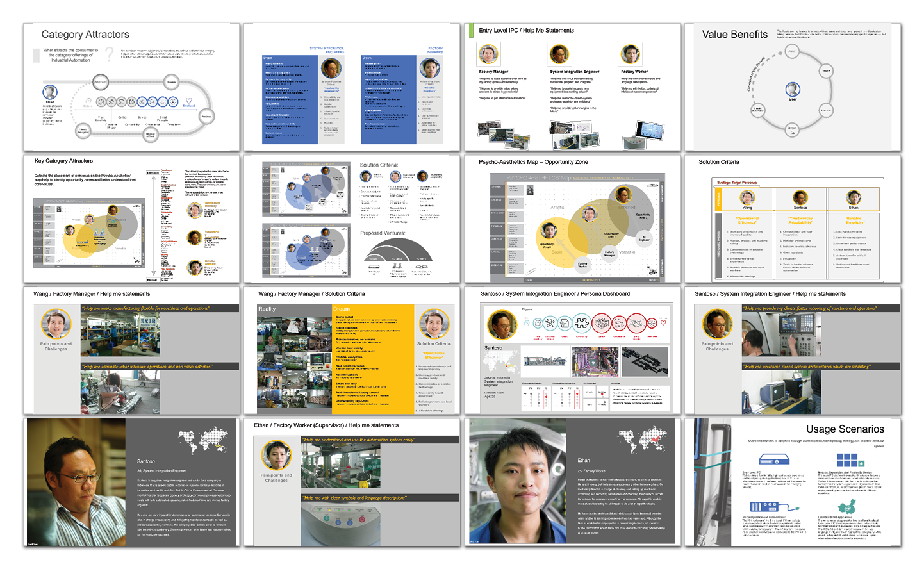Click the world map on Santoso's portrait slide
The image size is (924, 569).
(204, 441)
